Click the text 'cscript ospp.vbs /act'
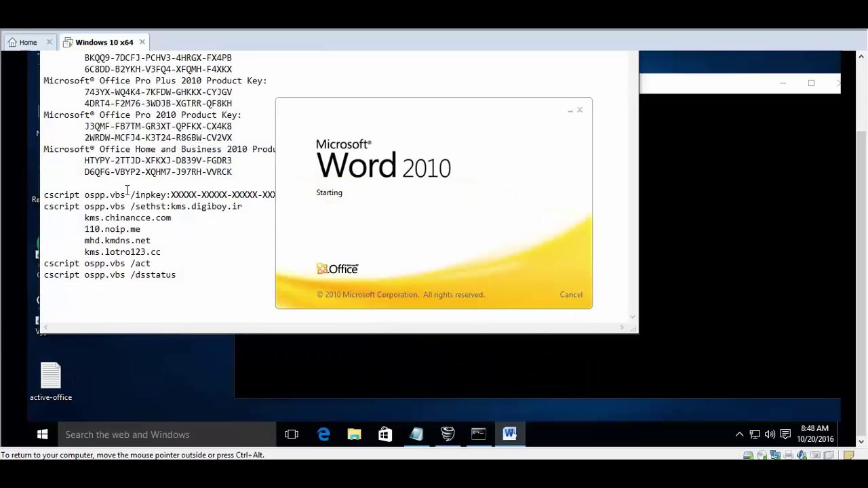Image resolution: width=868 pixels, height=488 pixels. coord(97,263)
